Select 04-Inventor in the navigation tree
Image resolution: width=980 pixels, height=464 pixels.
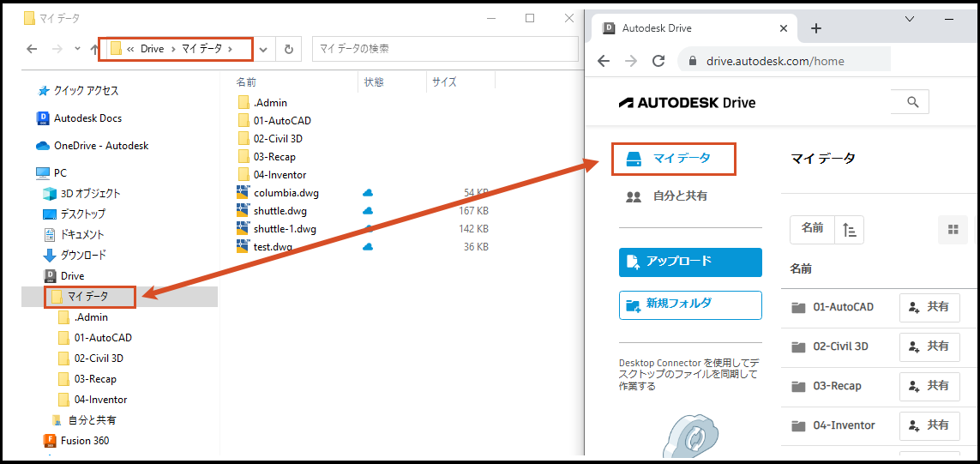point(93,399)
